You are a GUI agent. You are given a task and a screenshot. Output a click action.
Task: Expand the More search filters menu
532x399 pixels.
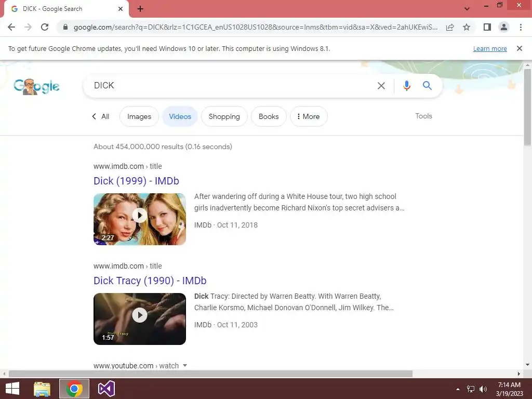click(x=309, y=116)
